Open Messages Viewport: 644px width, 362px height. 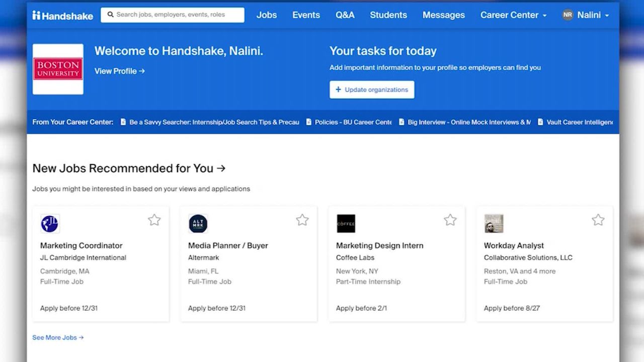click(x=444, y=15)
